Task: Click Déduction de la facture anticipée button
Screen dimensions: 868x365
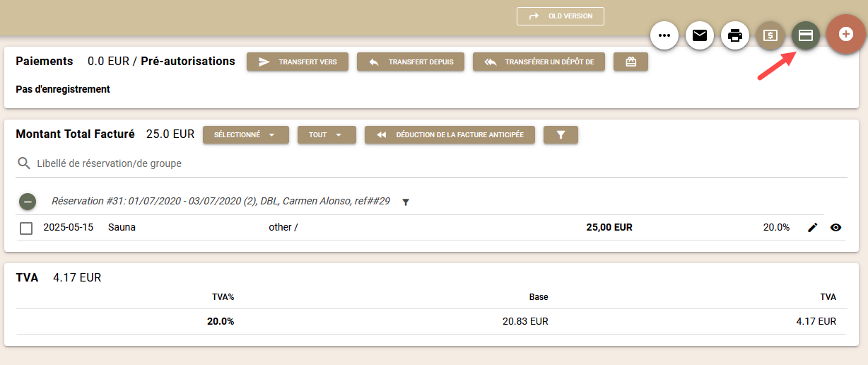Action: 450,134
